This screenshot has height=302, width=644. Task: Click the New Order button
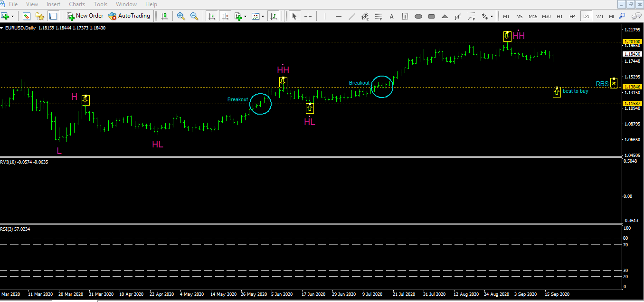[x=85, y=16]
